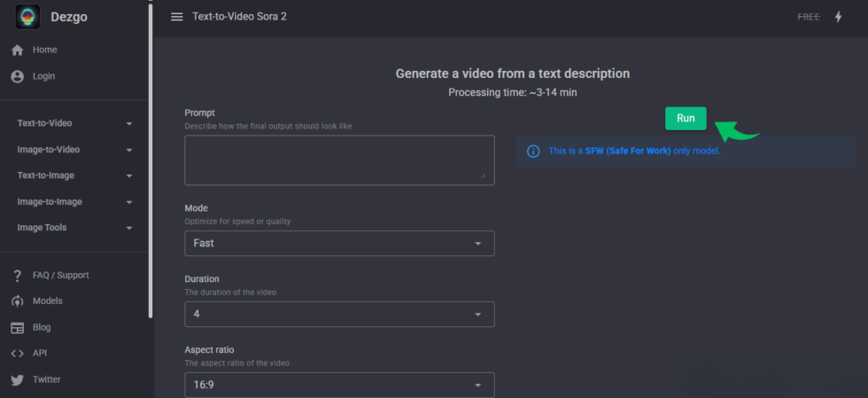Open the Mode dropdown showing Fast
The image size is (868, 398).
(339, 244)
